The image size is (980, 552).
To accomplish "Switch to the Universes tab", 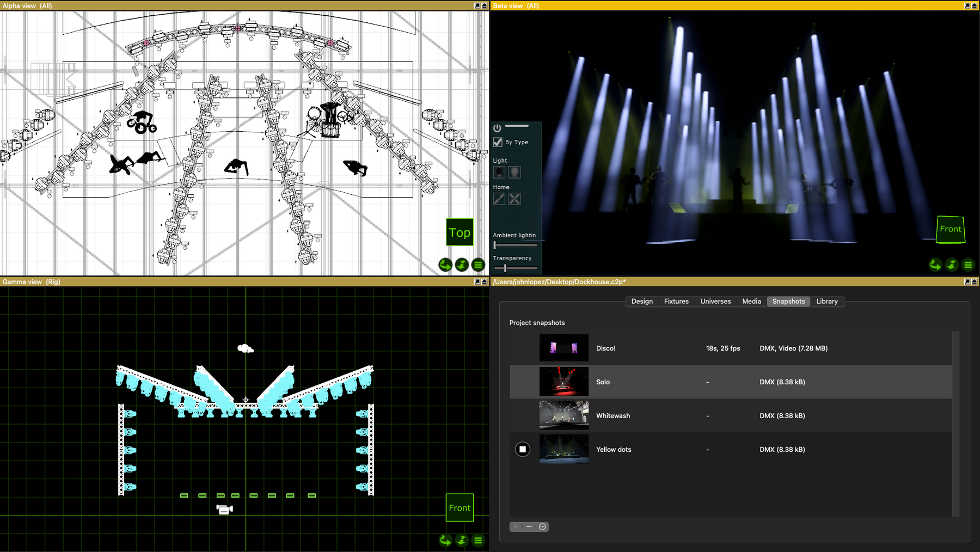I will click(x=715, y=301).
